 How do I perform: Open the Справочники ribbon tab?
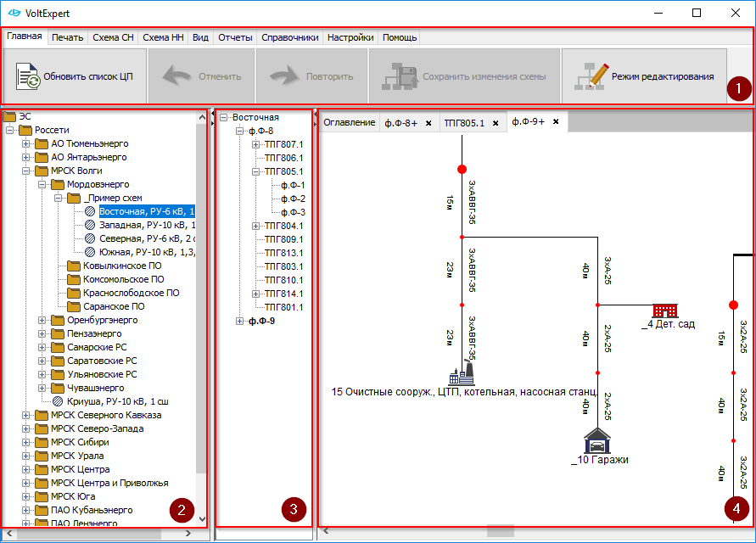[x=290, y=37]
